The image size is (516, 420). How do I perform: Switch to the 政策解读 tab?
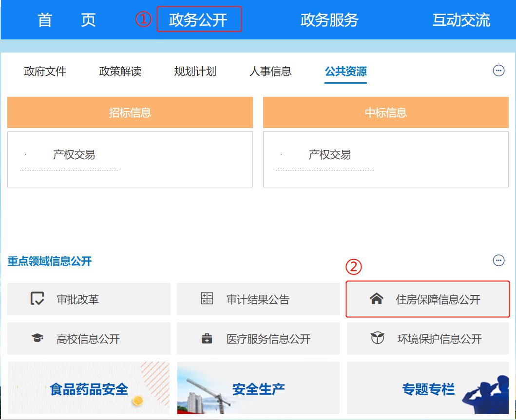120,72
